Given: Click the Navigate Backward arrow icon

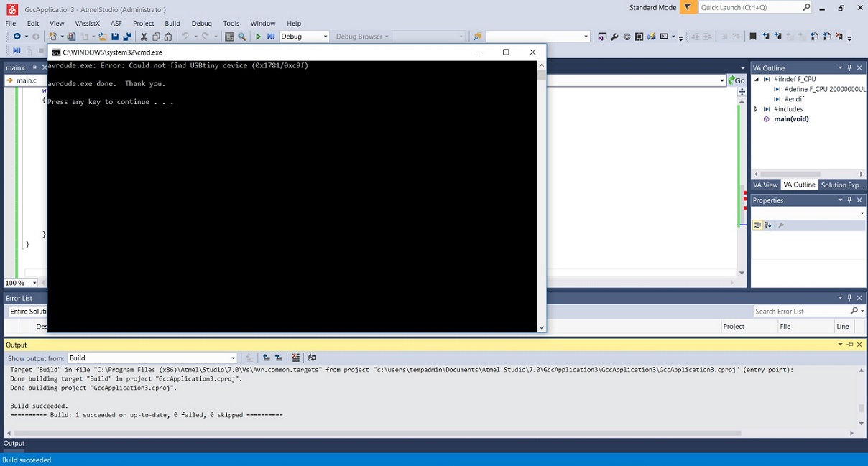Looking at the screenshot, I should tap(17, 37).
